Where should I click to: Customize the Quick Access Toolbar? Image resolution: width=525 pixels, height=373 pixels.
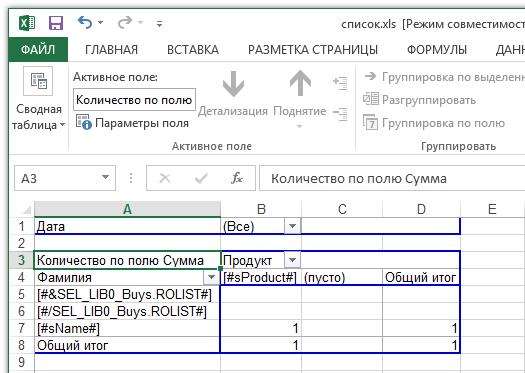pyautogui.click(x=159, y=24)
